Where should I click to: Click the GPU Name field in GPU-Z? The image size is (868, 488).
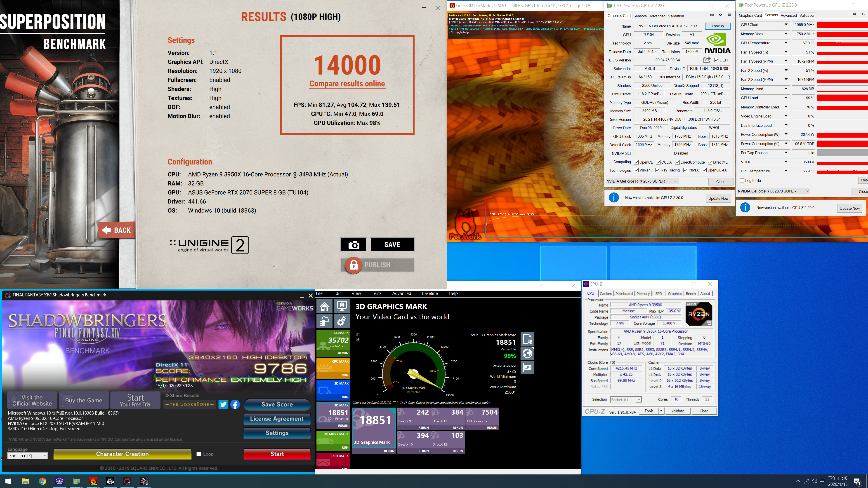(667, 26)
